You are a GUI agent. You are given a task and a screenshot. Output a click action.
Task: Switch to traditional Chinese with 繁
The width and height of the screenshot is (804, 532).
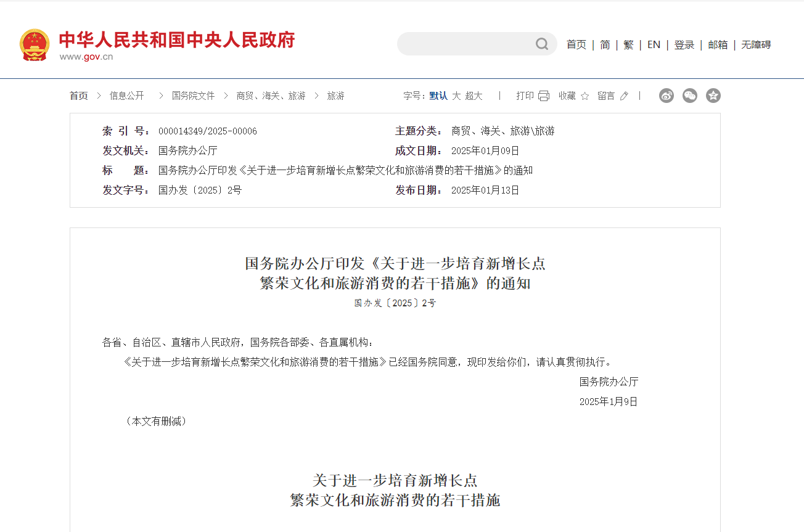coord(628,44)
